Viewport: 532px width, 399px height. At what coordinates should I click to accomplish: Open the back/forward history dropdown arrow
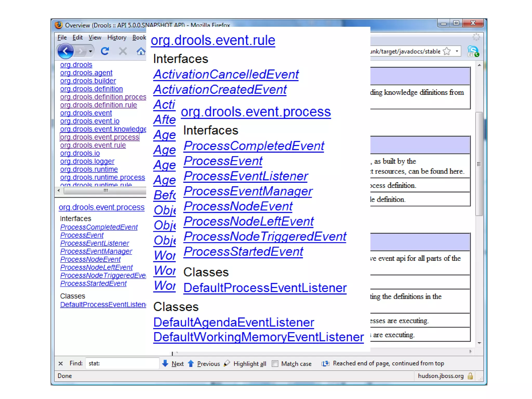pyautogui.click(x=90, y=51)
